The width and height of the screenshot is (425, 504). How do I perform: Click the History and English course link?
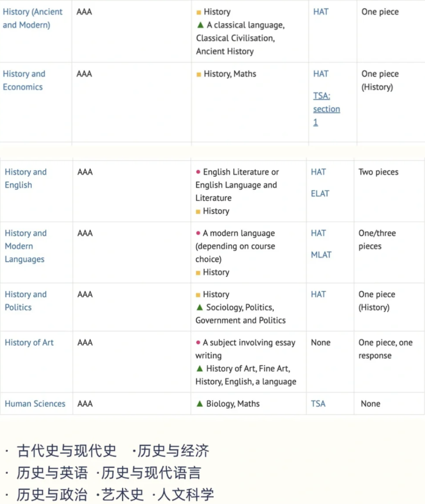26,178
